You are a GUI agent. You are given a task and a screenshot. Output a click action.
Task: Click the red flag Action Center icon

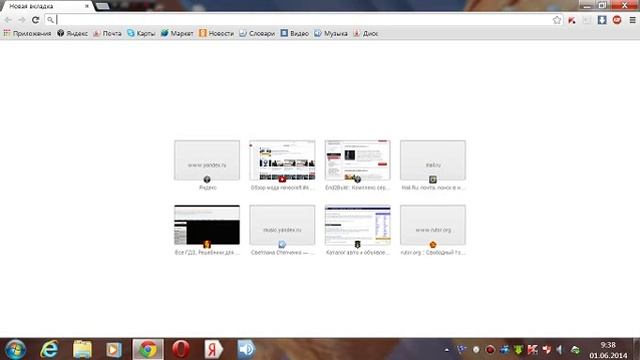coord(547,350)
